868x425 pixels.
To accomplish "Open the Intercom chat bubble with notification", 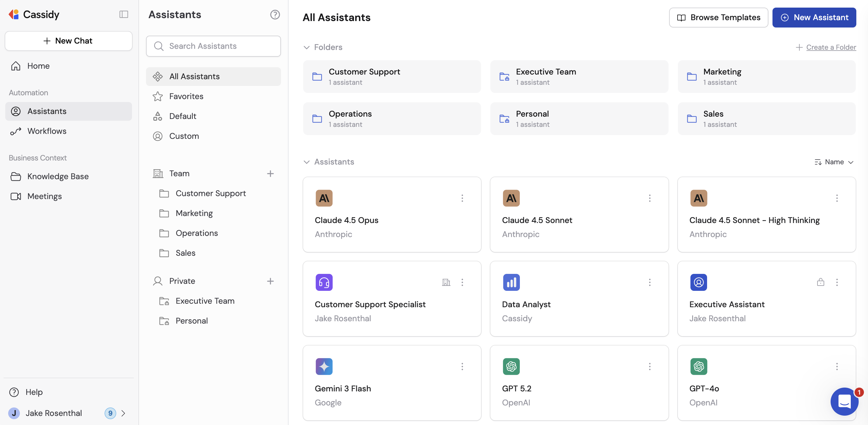I will pos(844,402).
